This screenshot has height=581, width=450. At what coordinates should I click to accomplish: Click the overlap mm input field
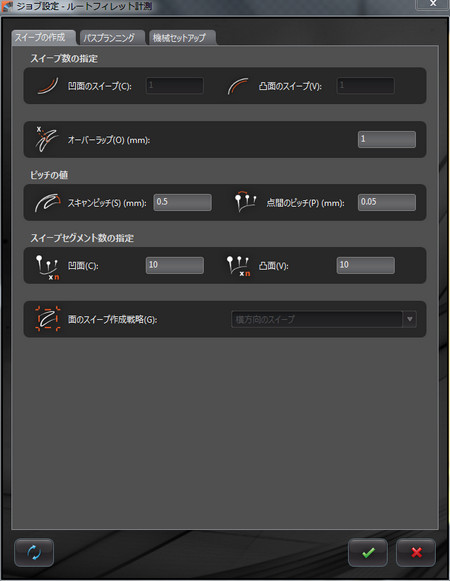coord(387,139)
